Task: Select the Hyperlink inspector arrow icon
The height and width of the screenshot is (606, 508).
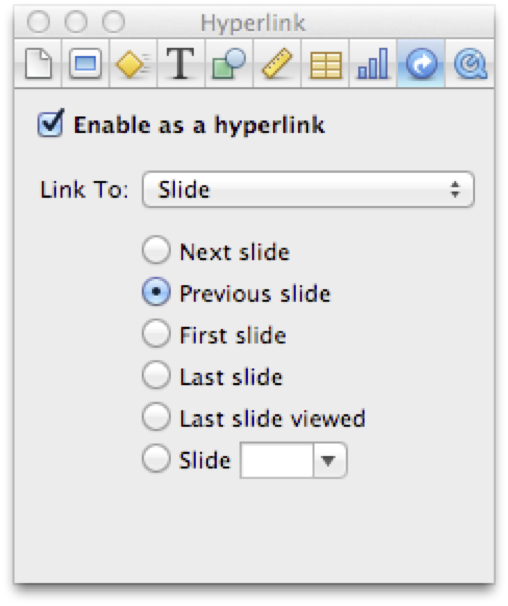Action: tap(421, 64)
